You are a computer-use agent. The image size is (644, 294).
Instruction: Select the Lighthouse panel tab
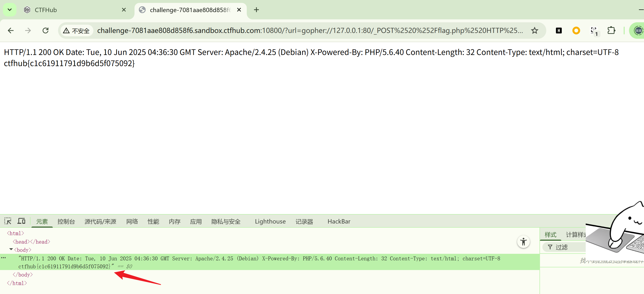click(x=270, y=221)
